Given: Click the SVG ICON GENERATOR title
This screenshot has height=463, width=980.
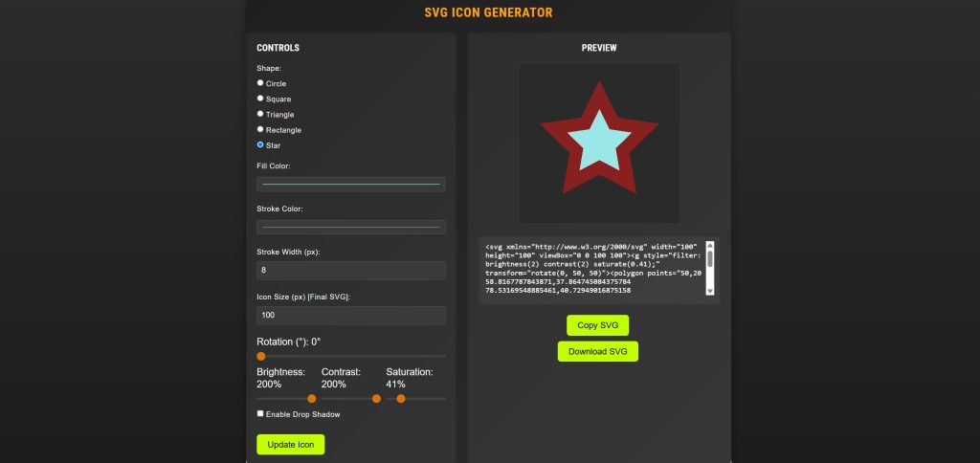Looking at the screenshot, I should (488, 12).
